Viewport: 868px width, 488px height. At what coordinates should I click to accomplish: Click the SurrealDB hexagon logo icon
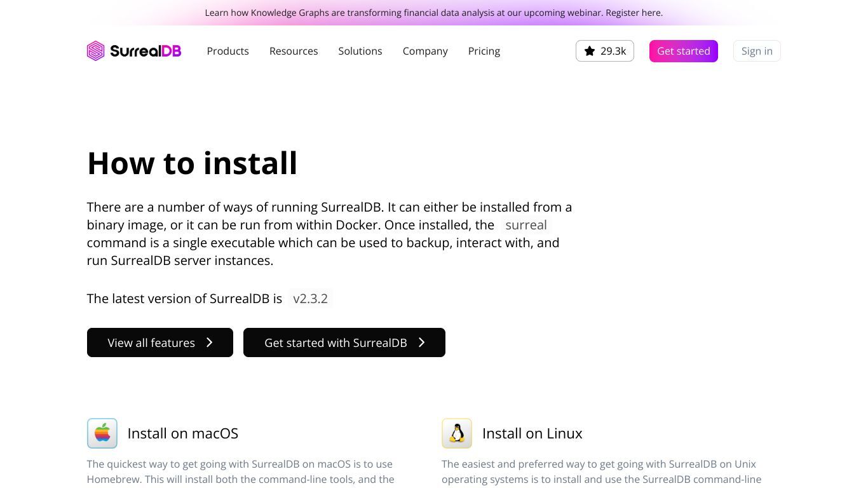pyautogui.click(x=95, y=51)
